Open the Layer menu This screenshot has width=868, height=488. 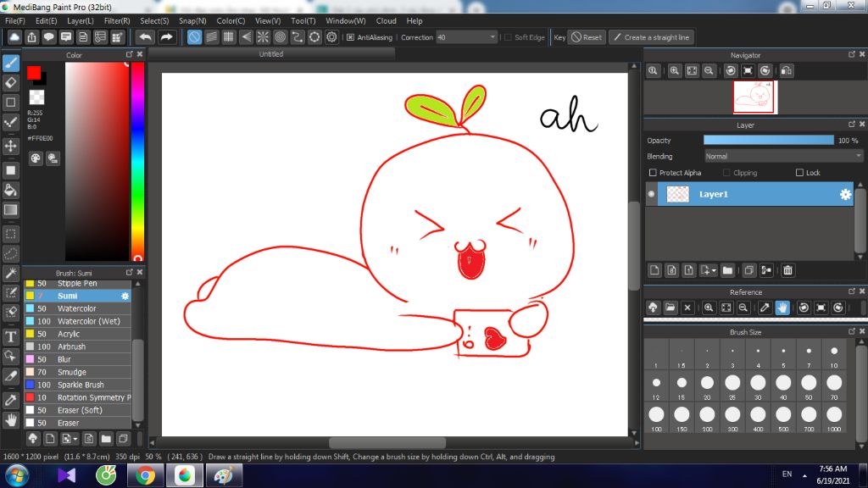(x=81, y=21)
